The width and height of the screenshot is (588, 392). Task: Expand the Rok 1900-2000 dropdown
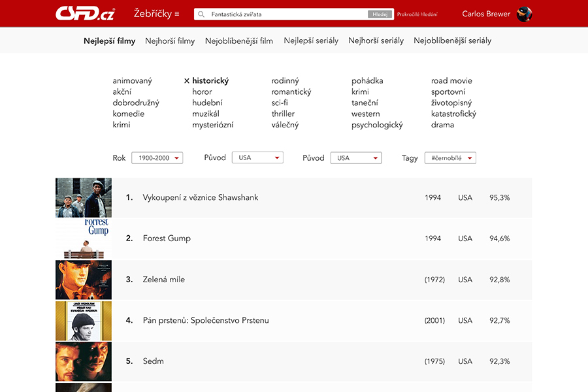(157, 158)
